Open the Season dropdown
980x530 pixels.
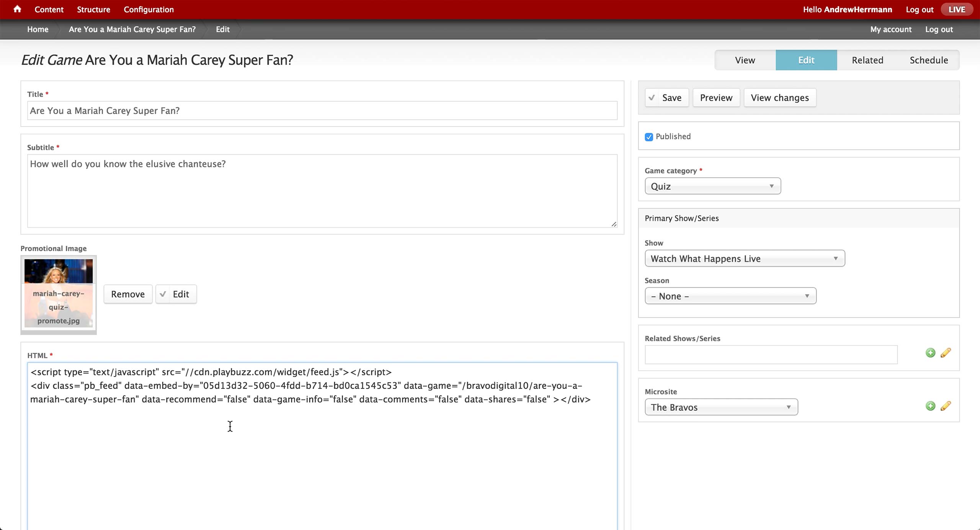pos(730,296)
